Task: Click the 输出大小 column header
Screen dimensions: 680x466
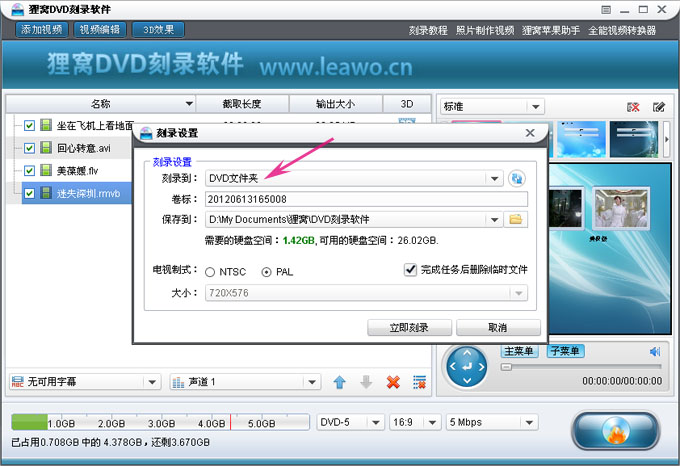Action: pyautogui.click(x=336, y=104)
